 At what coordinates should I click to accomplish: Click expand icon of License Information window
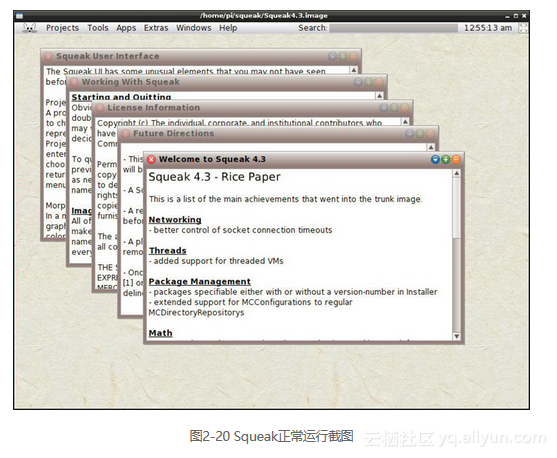tap(394, 108)
